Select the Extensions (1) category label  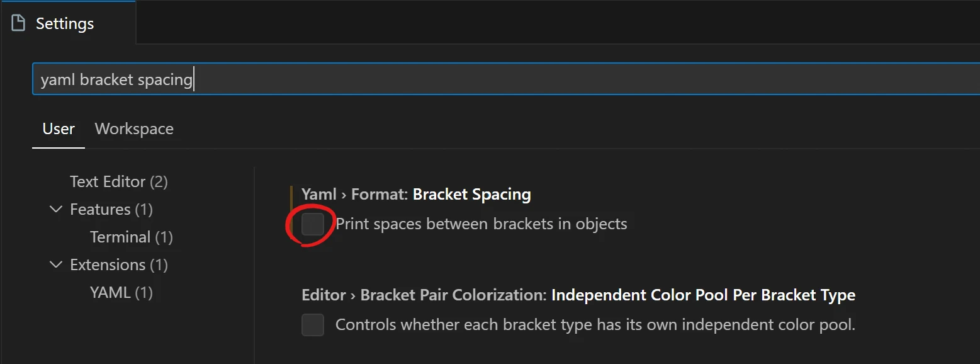pyautogui.click(x=119, y=265)
